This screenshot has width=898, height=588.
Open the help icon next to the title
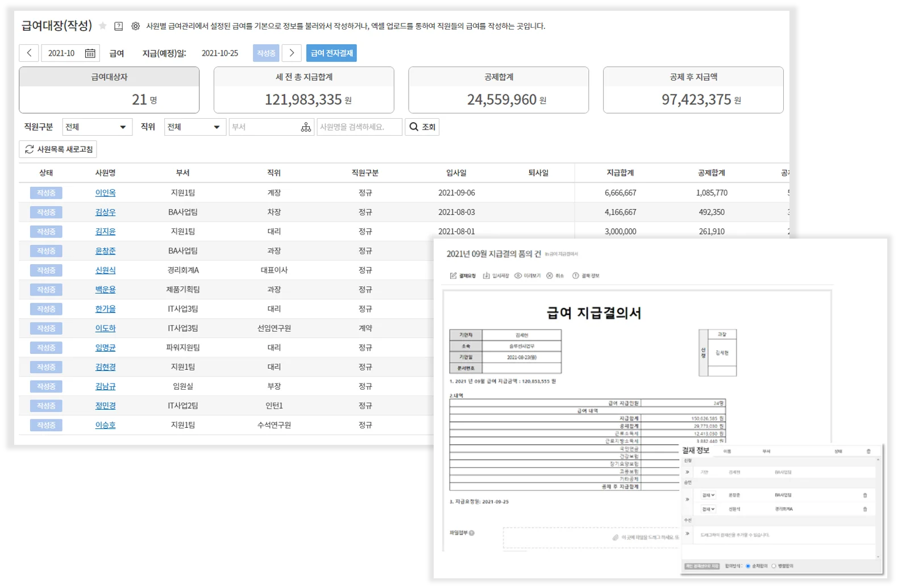coord(118,26)
